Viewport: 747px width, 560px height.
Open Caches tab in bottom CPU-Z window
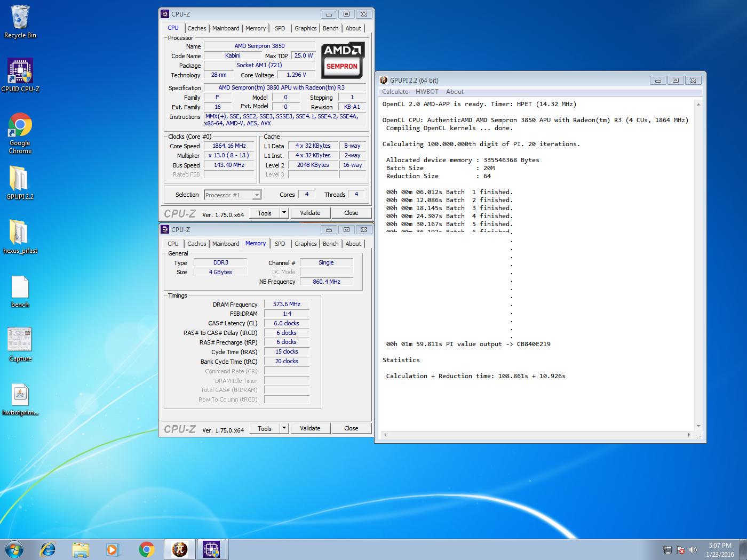(196, 244)
